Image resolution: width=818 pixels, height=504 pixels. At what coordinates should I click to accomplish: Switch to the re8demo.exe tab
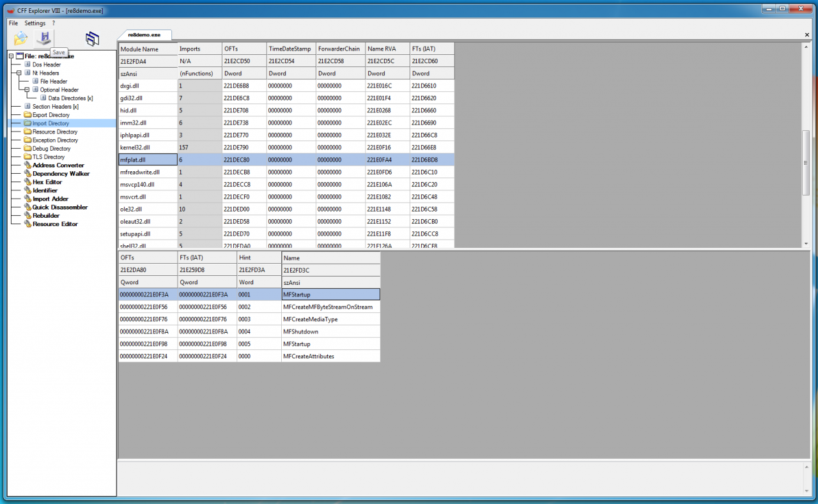(x=144, y=34)
